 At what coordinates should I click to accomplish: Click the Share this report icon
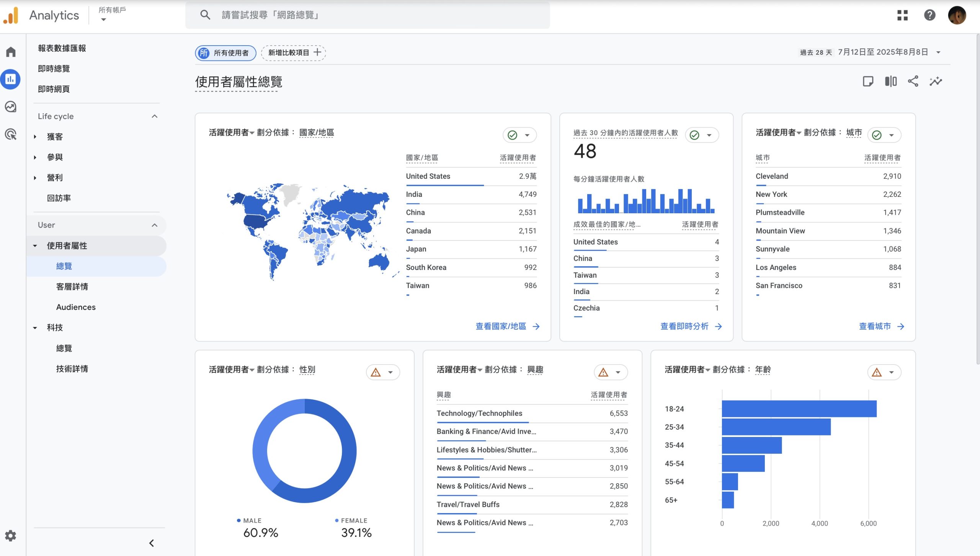click(x=913, y=81)
